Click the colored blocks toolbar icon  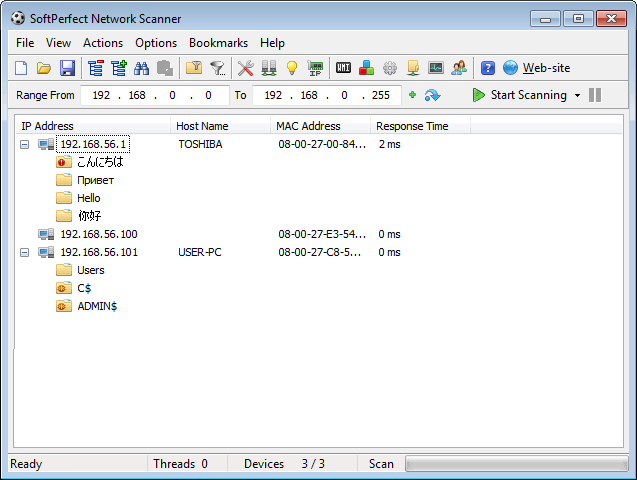[x=366, y=68]
